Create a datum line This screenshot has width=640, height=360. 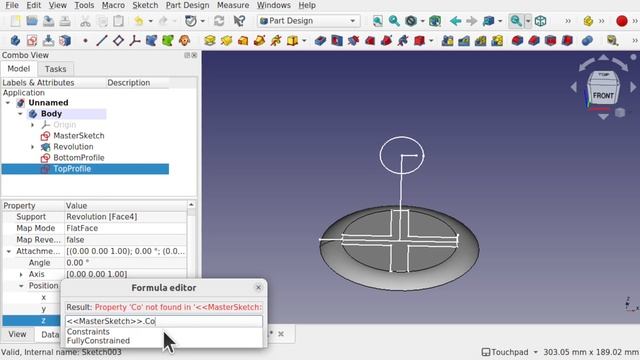pyautogui.click(x=102, y=40)
